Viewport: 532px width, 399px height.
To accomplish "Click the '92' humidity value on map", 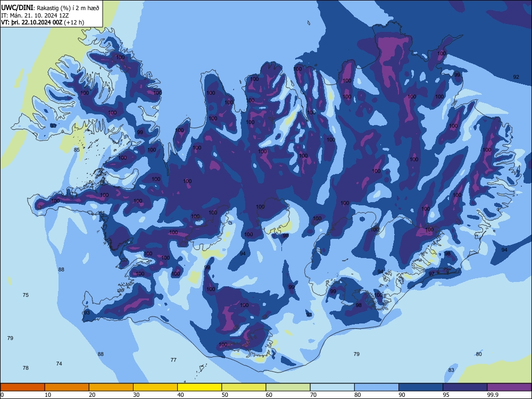I will [x=516, y=77].
